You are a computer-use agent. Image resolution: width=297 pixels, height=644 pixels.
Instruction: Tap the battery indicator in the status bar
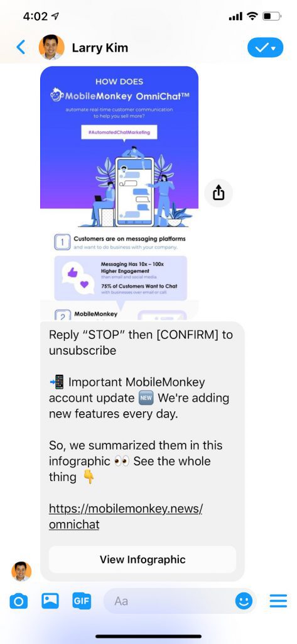[272, 16]
